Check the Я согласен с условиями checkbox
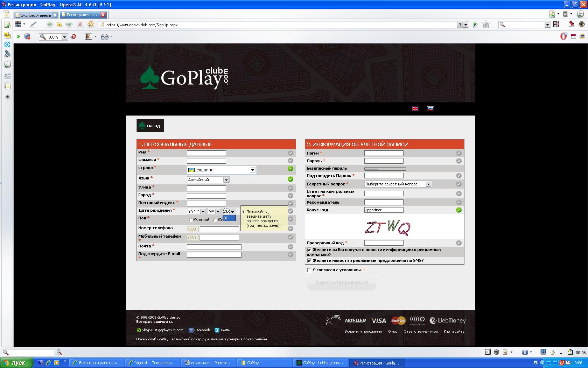Viewport: 588px width, 368px height. pyautogui.click(x=309, y=270)
